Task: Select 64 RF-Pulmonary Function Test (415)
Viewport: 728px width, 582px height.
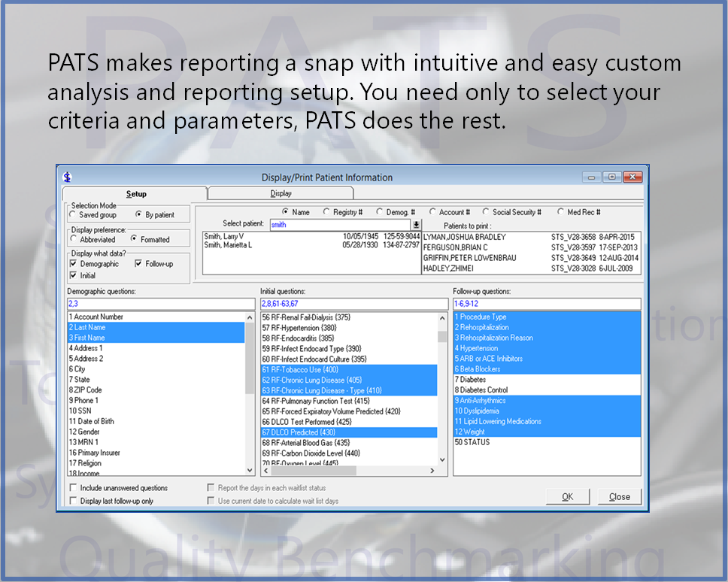Action: pos(349,401)
